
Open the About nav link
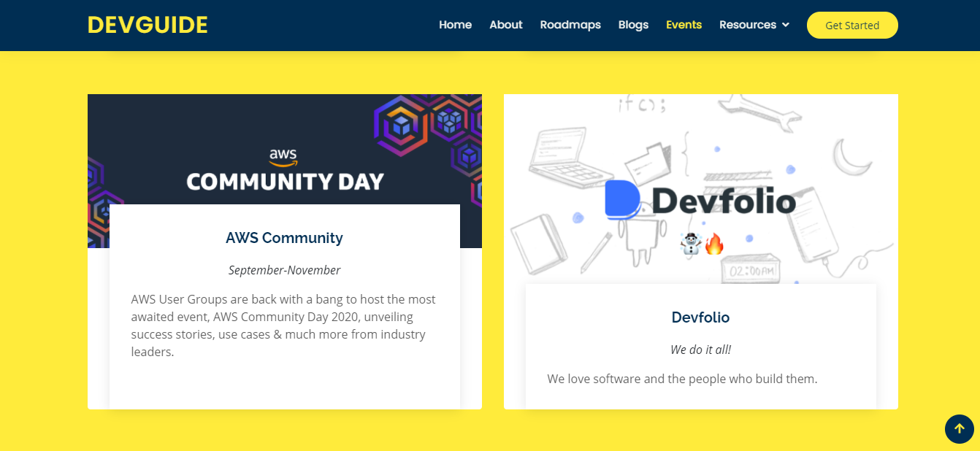tap(505, 25)
